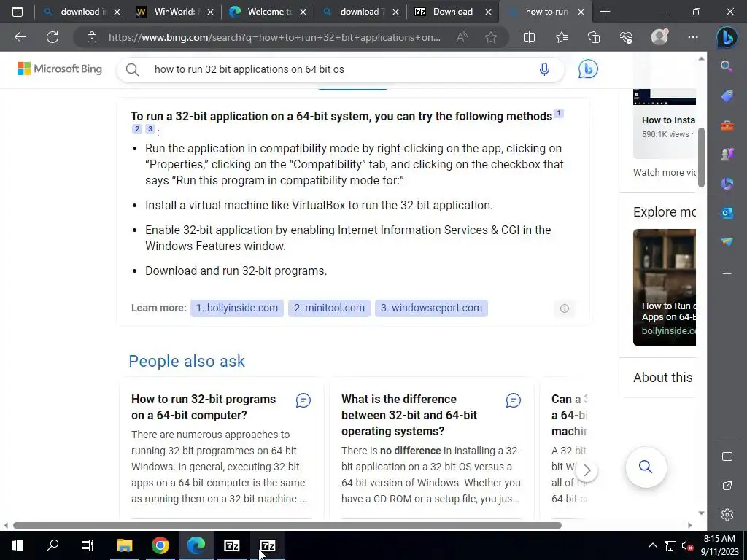Open the sidebar Drop paper plane icon
This screenshot has height=560, width=747.
point(727,242)
